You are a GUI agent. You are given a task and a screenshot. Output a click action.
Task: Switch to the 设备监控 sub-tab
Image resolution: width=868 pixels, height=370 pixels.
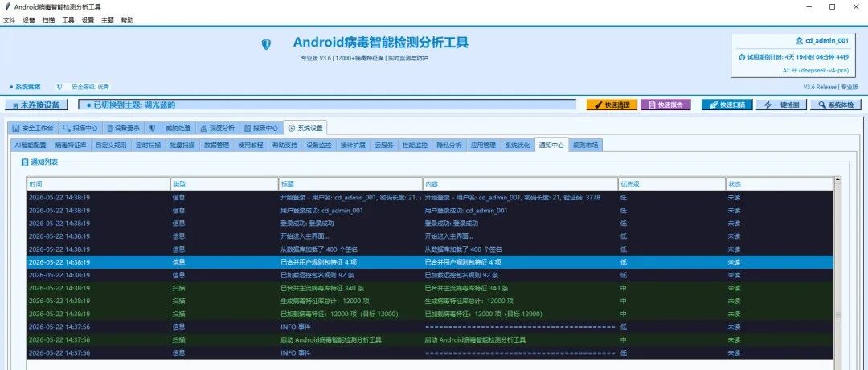pyautogui.click(x=319, y=146)
